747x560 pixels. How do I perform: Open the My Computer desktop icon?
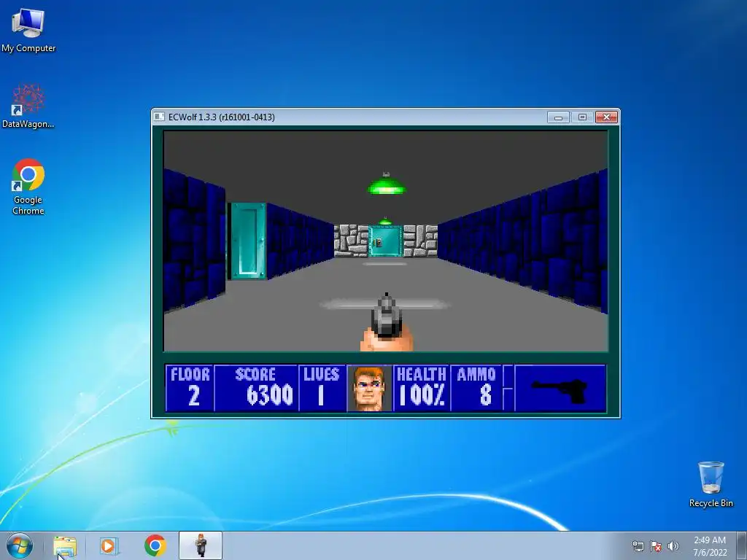pos(28,29)
